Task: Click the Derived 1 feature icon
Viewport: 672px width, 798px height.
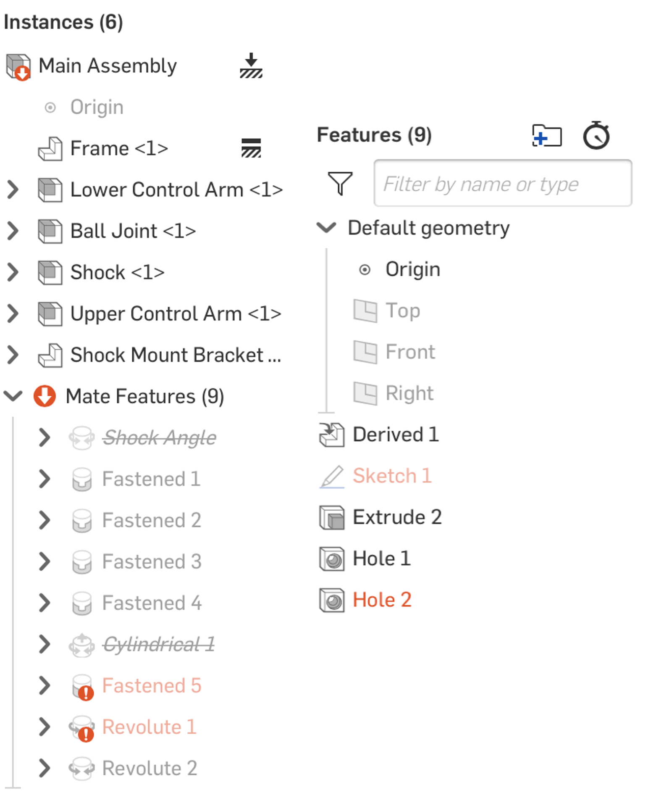Action: (x=331, y=435)
